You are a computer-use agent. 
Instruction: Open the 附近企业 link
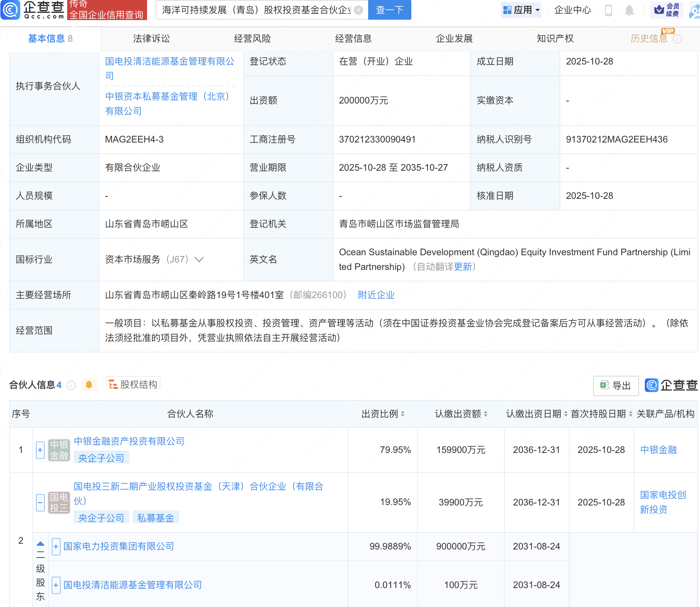click(x=376, y=295)
